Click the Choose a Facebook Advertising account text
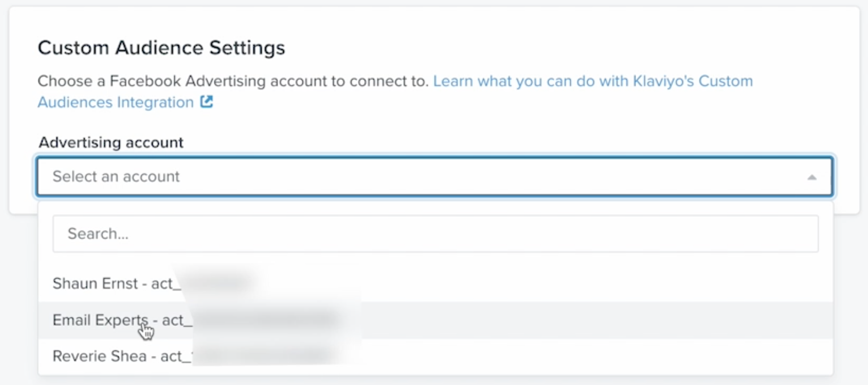The image size is (868, 385). (233, 81)
